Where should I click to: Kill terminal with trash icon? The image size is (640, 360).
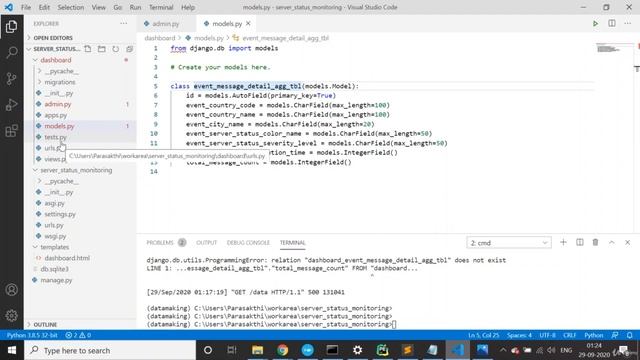[596, 242]
